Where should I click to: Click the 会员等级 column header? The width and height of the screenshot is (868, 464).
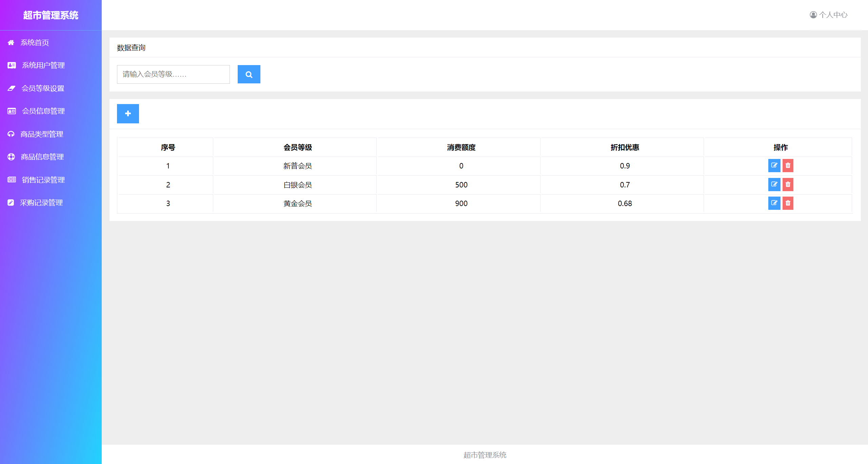297,147
